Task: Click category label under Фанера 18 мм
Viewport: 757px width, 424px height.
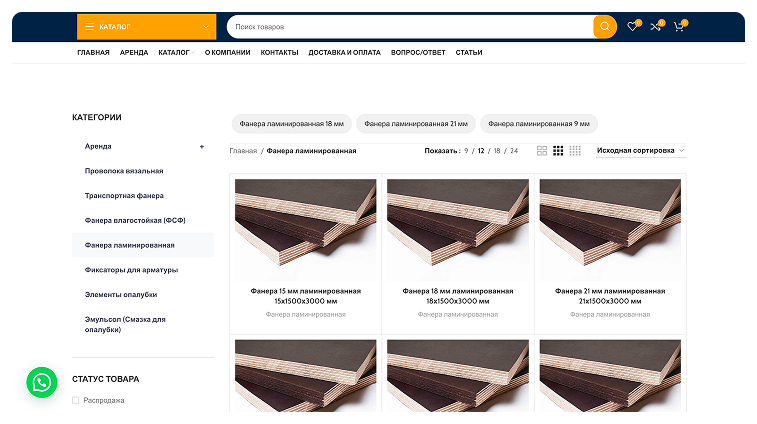Action: (458, 314)
